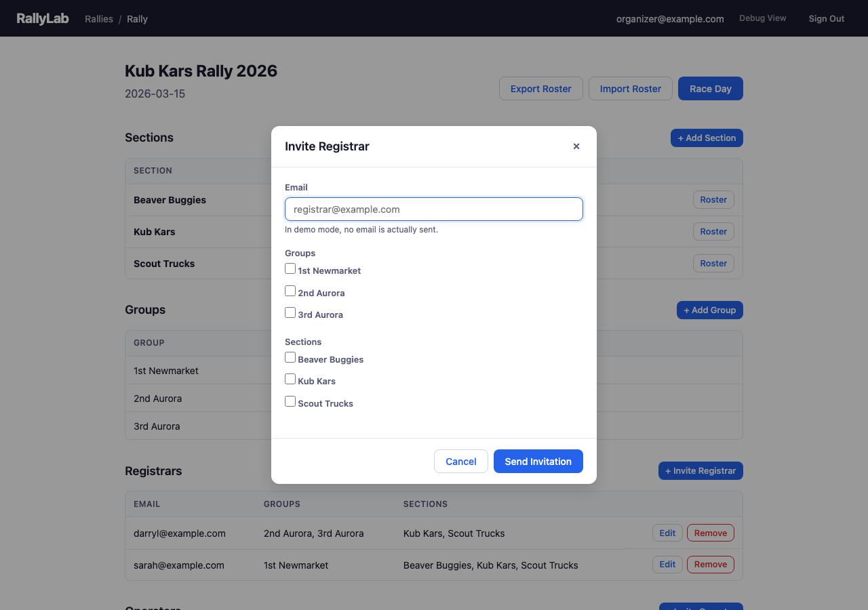The image size is (868, 610).
Task: Open the Race Day view
Action: pyautogui.click(x=710, y=88)
